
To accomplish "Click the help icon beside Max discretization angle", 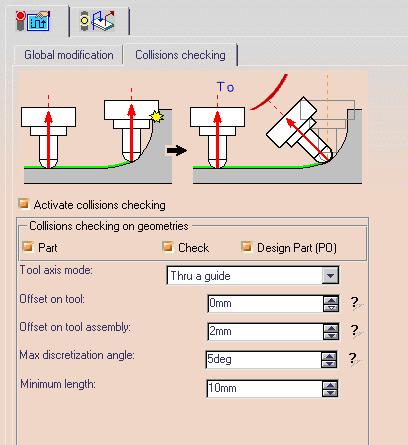I will point(355,360).
